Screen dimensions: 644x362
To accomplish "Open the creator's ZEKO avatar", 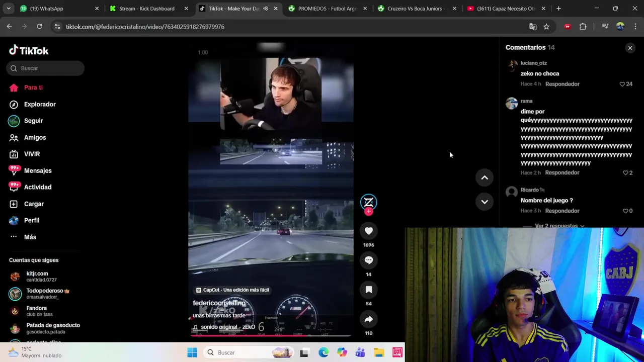I will 369,202.
